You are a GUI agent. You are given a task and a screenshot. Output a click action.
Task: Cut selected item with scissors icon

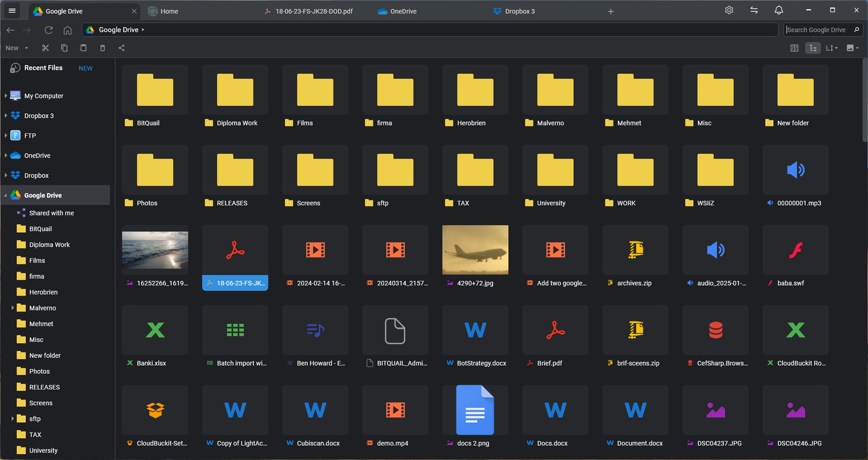[45, 48]
